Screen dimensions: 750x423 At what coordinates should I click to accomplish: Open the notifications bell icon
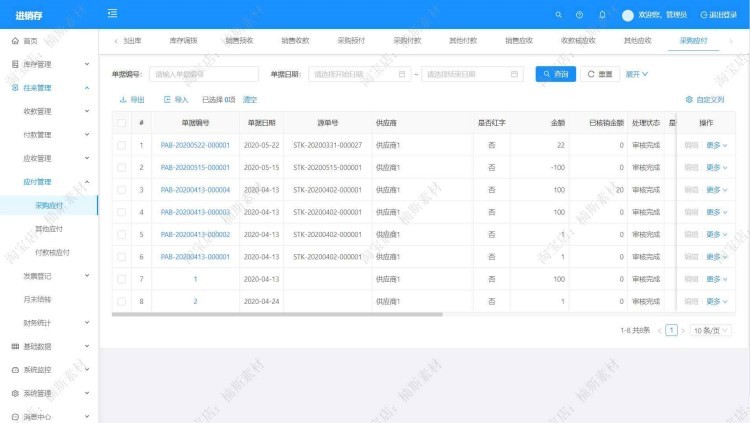coord(602,15)
